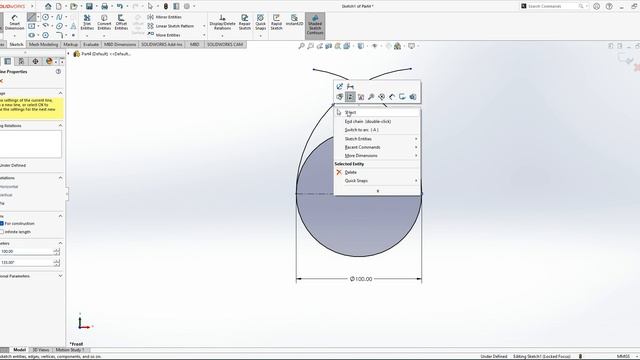
Task: Click the highlighted icon in the context toolbar
Action: (350, 97)
